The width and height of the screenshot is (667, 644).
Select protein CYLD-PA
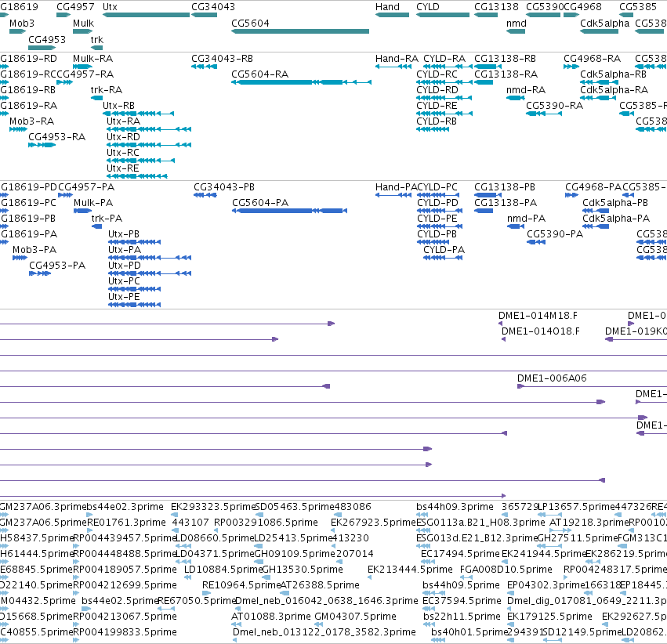point(443,258)
